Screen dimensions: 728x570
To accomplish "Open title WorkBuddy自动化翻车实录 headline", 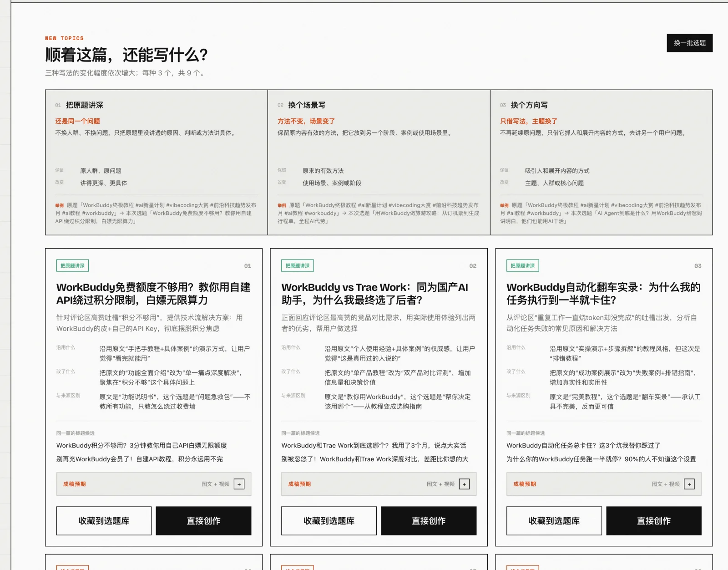I will pyautogui.click(x=603, y=294).
